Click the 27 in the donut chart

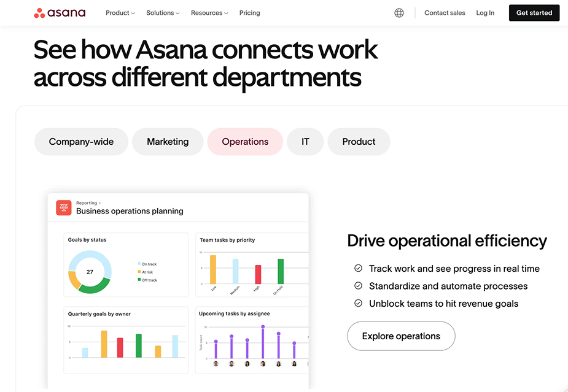tap(90, 272)
